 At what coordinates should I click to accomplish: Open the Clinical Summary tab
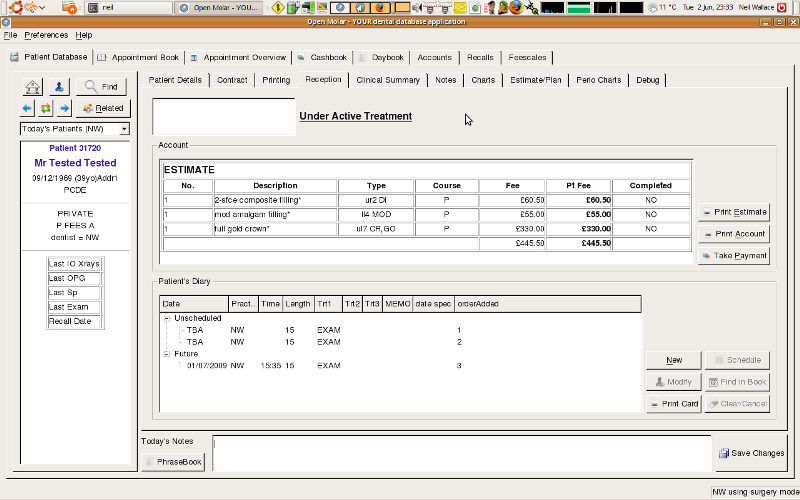388,80
